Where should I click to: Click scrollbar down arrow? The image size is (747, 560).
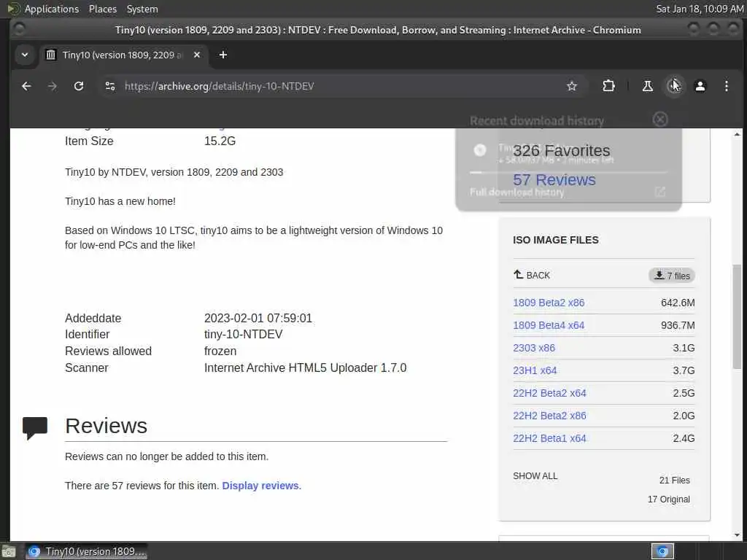(737, 535)
